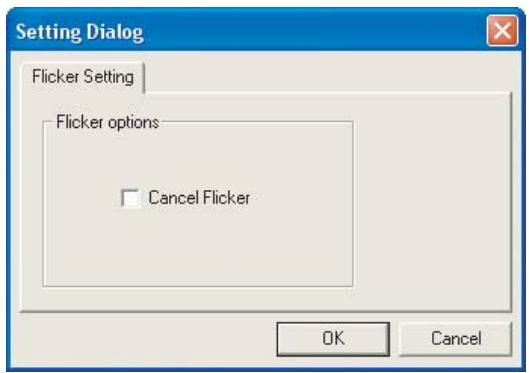
Task: Click the Cancel Flicker label text
Action: 199,198
